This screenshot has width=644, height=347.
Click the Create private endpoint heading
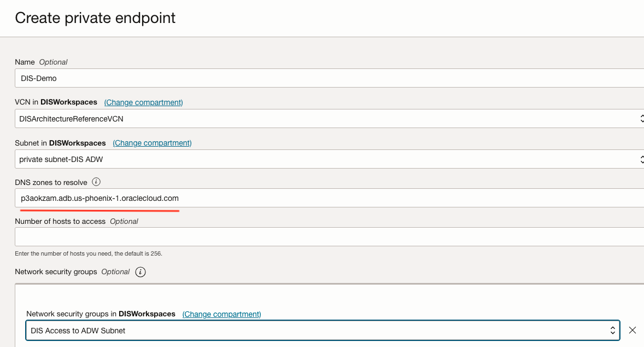coord(95,18)
